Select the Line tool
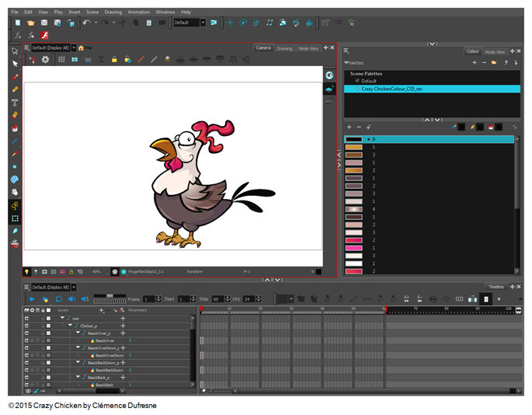The image size is (532, 415). point(15,141)
